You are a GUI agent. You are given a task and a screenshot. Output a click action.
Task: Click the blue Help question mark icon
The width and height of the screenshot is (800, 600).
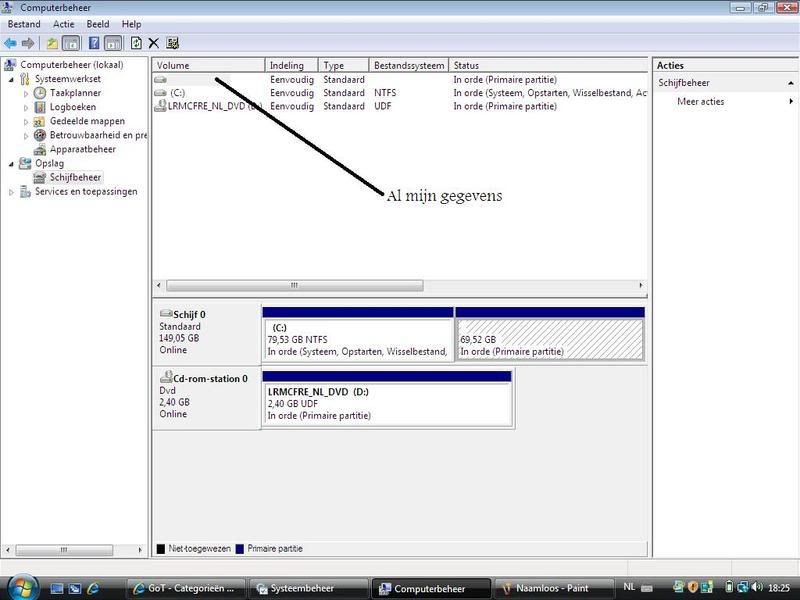point(94,43)
